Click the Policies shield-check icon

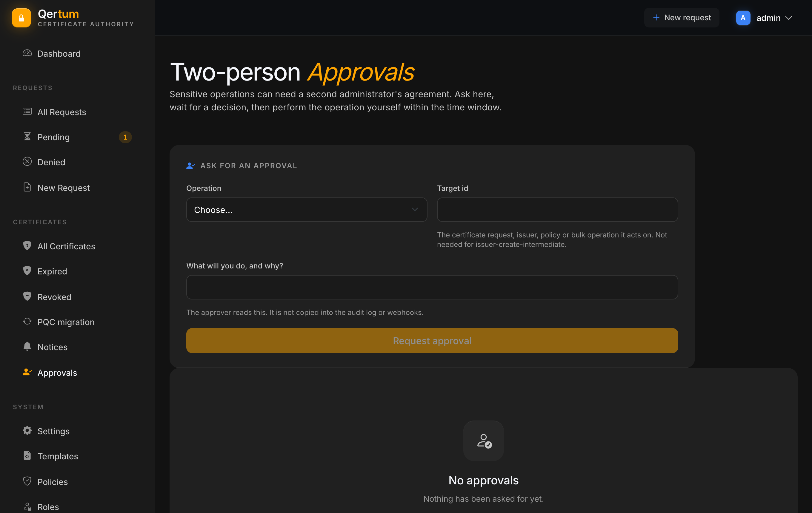point(27,481)
